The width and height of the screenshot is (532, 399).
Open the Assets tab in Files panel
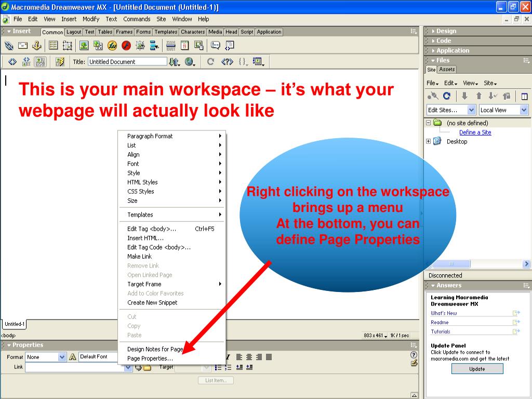coord(447,69)
